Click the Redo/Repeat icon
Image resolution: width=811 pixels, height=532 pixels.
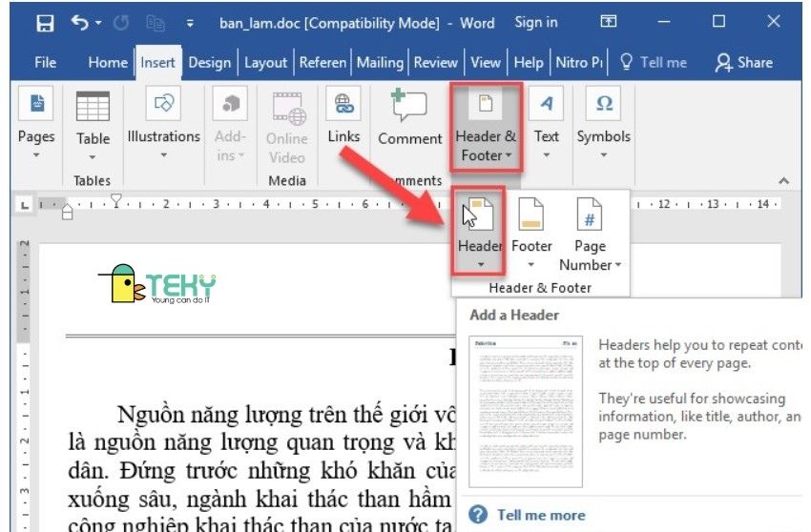pos(121,23)
